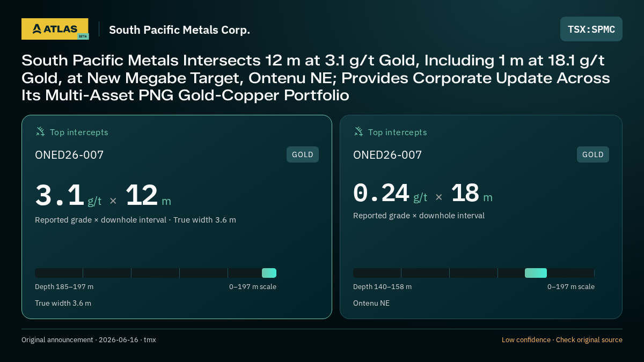
Task: Click the depth marker on the 185–197 m bar
Action: pyautogui.click(x=269, y=273)
